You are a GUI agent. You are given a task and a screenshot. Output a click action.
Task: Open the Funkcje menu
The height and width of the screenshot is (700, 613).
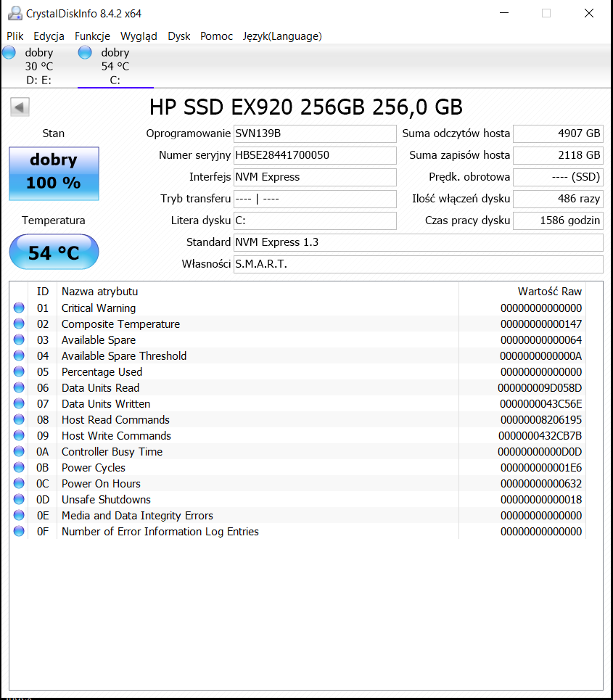[92, 36]
